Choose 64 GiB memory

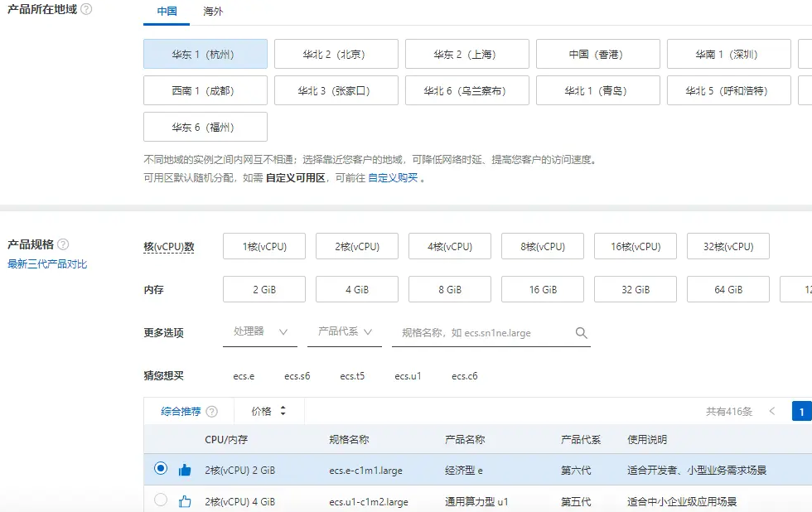728,289
